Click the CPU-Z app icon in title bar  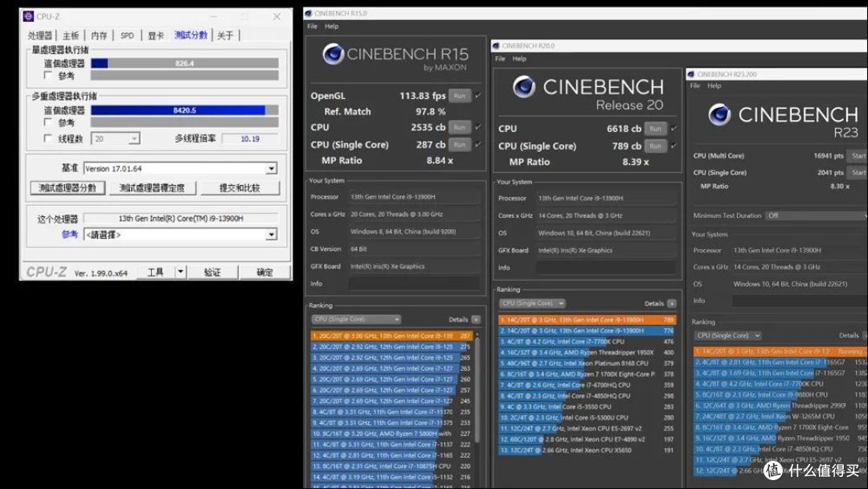point(28,17)
